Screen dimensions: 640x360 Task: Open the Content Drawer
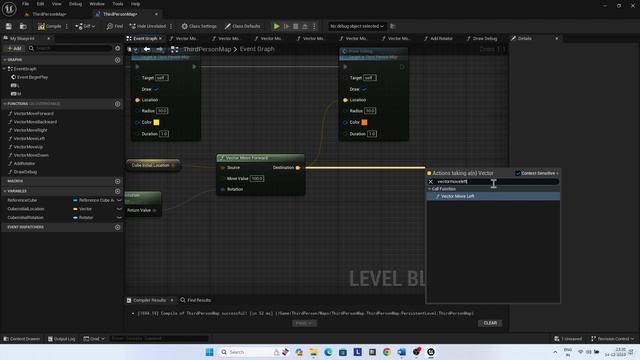click(x=22, y=339)
